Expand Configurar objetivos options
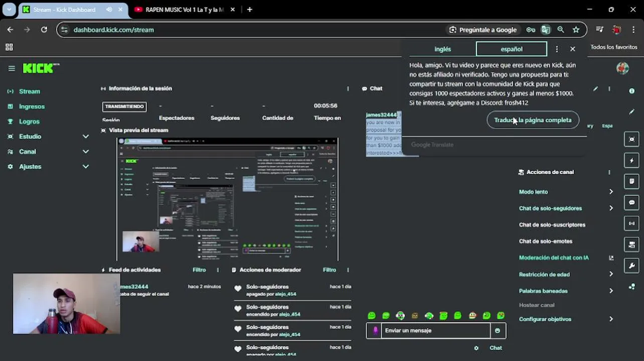The width and height of the screenshot is (644, 361). pos(611,319)
